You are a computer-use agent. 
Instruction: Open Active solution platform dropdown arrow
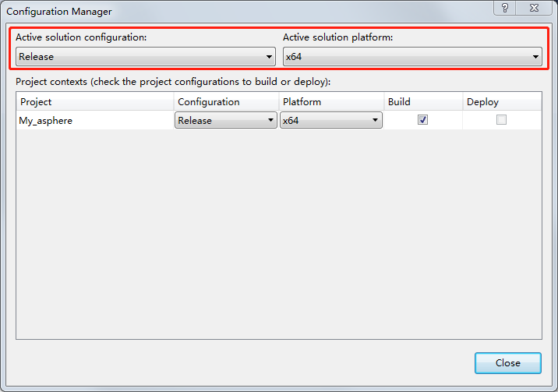[535, 57]
